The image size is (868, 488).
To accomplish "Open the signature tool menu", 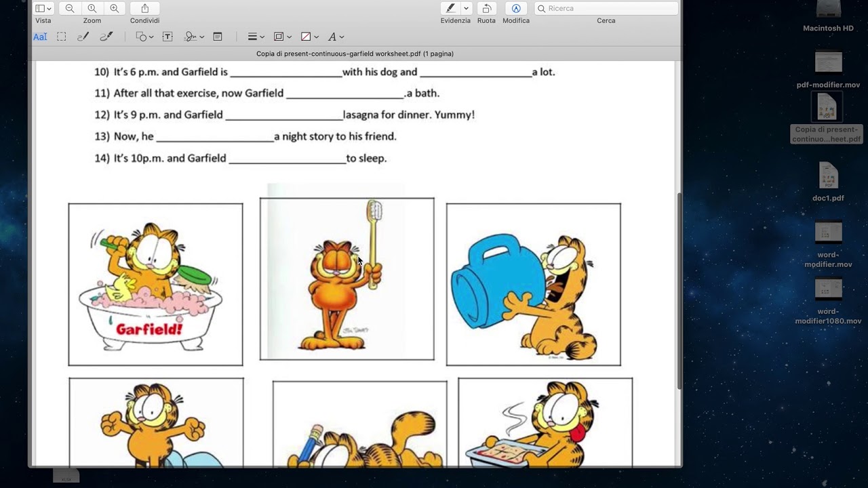I will click(194, 37).
